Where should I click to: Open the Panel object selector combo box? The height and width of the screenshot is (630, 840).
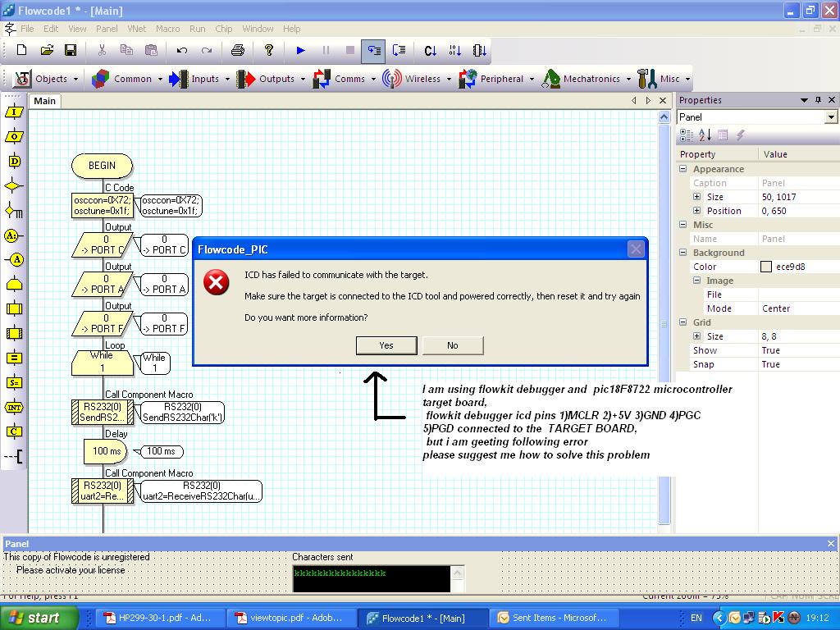756,117
